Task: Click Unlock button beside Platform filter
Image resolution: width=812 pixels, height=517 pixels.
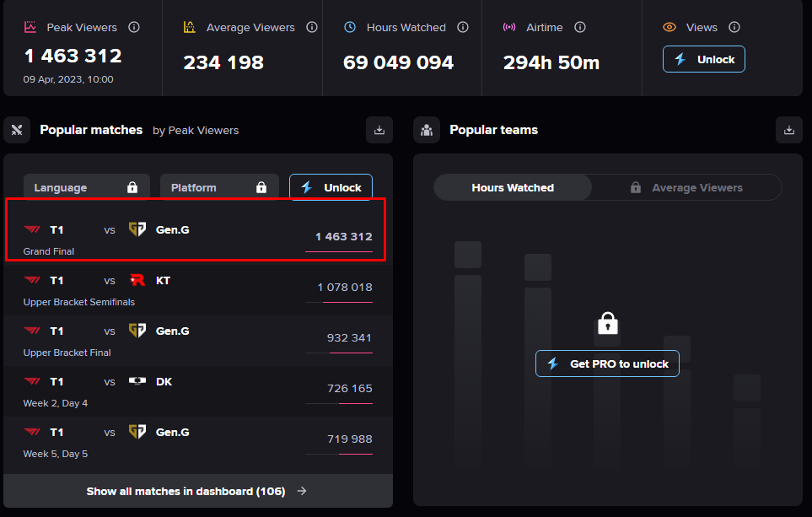Action: pos(331,187)
